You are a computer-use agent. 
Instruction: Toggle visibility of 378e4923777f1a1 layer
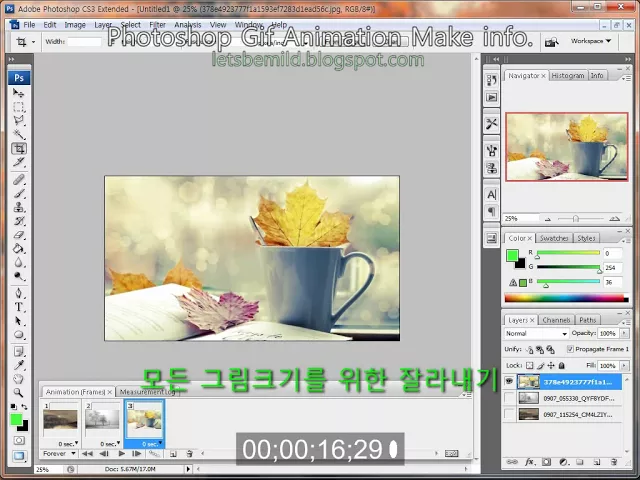tap(509, 382)
